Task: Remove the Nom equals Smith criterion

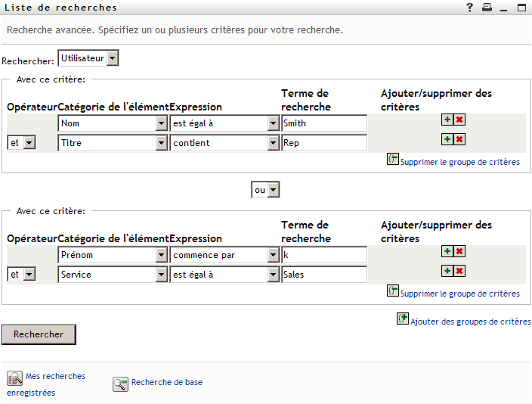Action: (459, 120)
